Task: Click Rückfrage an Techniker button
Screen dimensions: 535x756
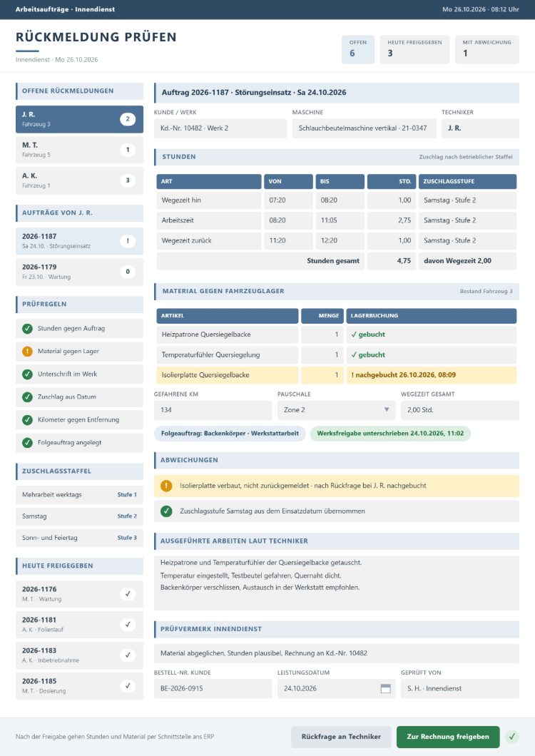Action: tap(341, 737)
